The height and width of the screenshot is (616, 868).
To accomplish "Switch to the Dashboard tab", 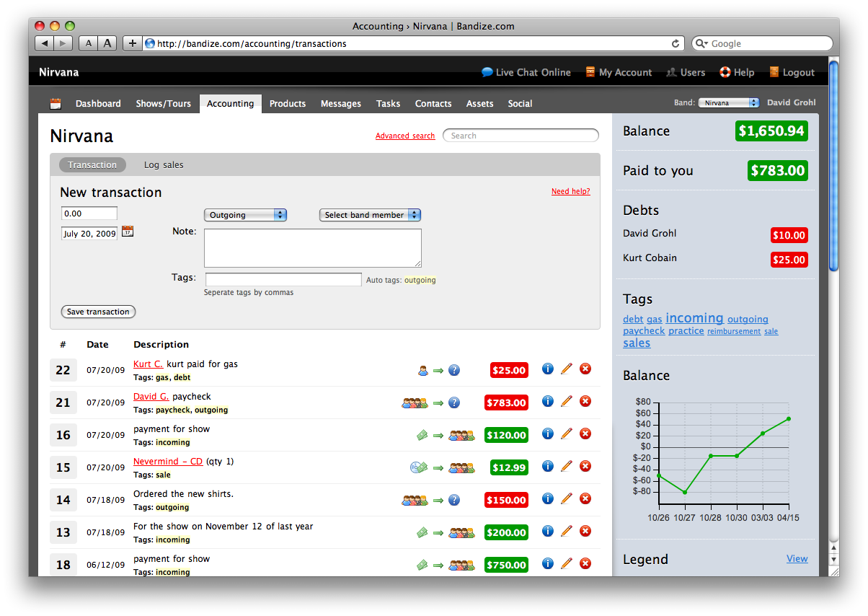I will 98,104.
